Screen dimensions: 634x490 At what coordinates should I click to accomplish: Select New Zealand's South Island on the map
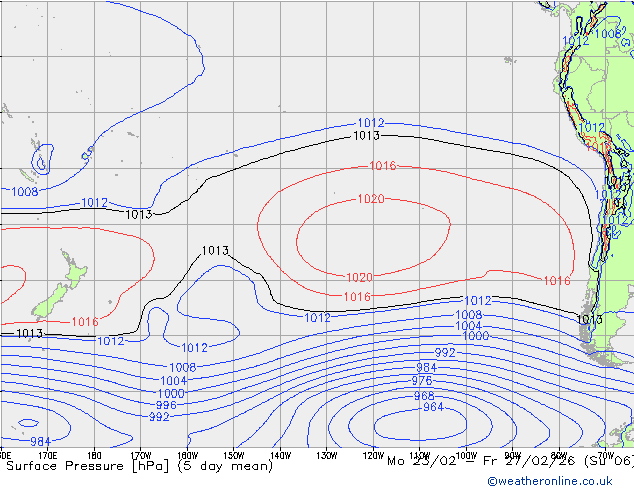51,301
